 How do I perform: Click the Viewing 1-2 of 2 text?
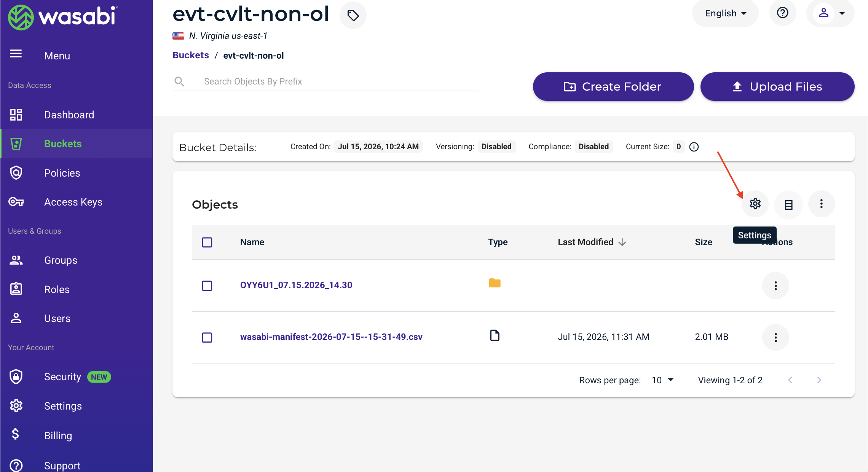pos(730,380)
